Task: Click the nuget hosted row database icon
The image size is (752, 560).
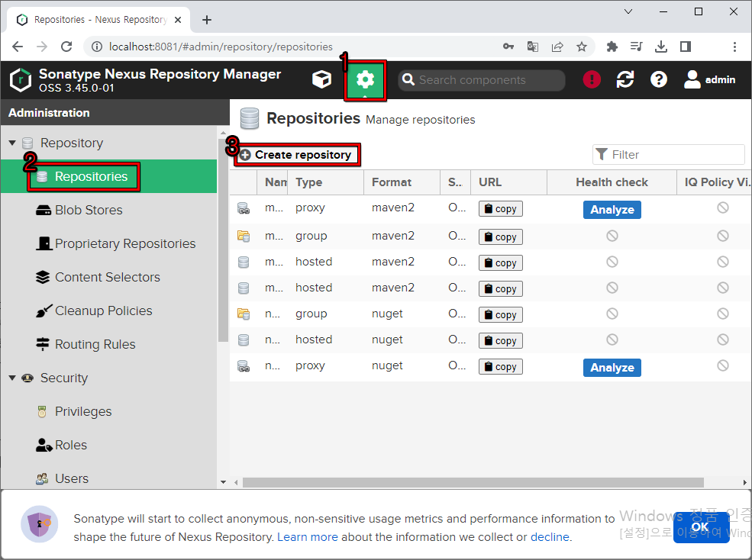Action: coord(244,340)
